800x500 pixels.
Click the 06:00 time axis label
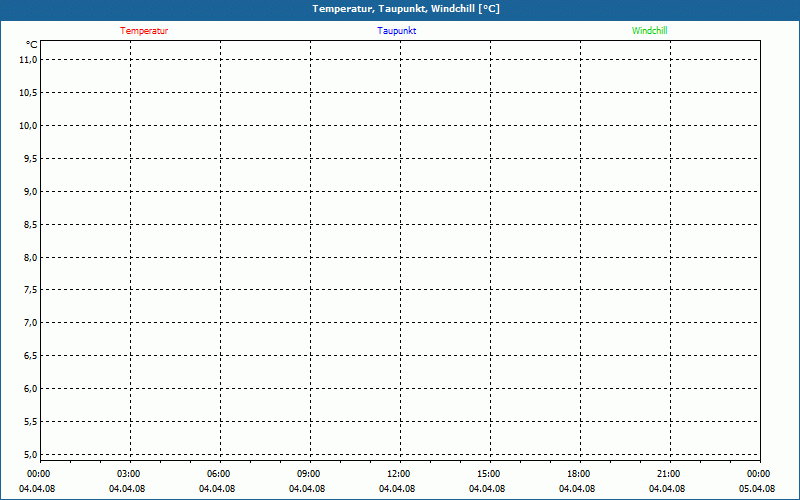(x=218, y=474)
